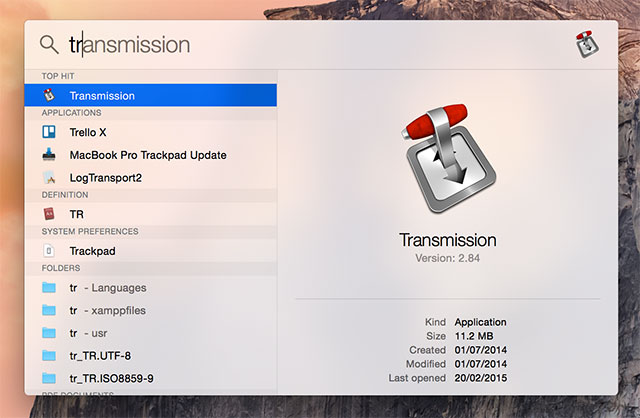Click the large Transmission preview icon
The image size is (640, 418).
coord(448,157)
